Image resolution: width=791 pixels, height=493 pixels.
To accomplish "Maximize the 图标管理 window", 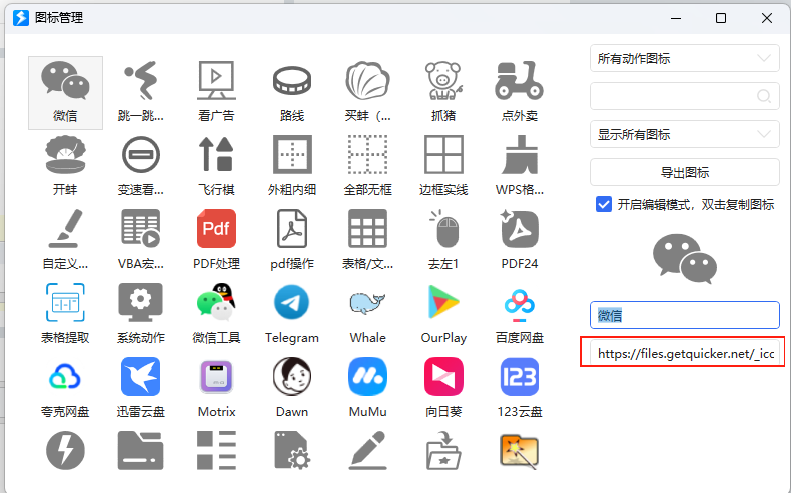I will [x=721, y=18].
